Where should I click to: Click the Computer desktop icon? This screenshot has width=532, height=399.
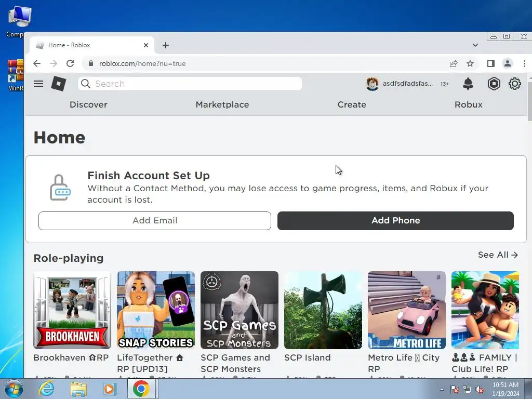[x=15, y=21]
